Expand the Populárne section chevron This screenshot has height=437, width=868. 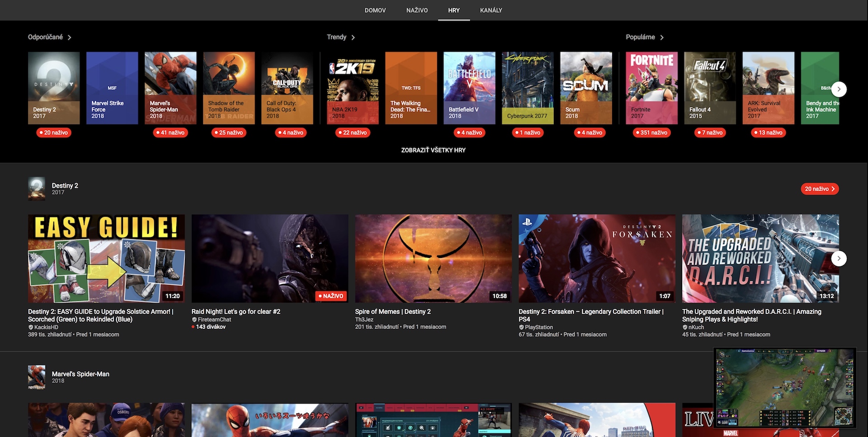click(x=662, y=38)
